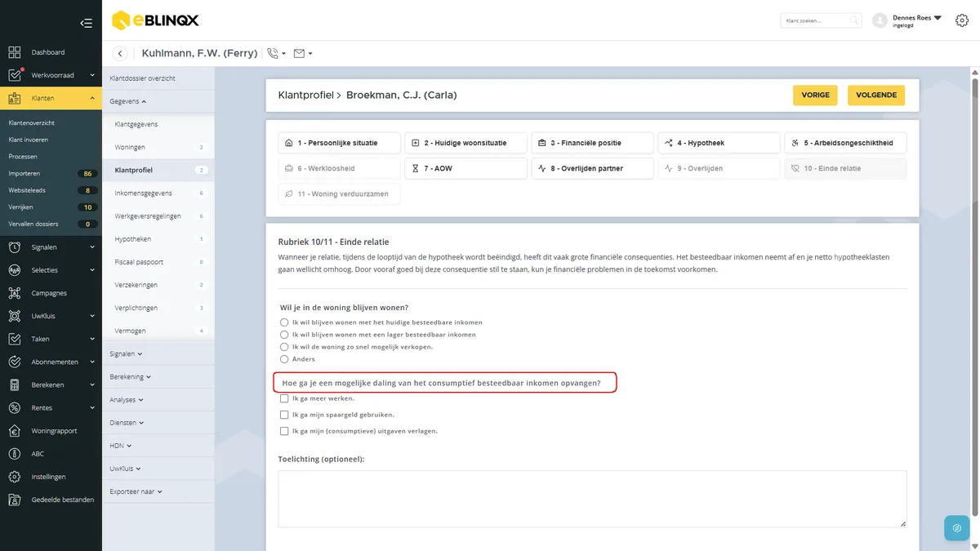Select "Ik wil blijven wonen met het huidige besteedbare inkomen"
Image resolution: width=980 pixels, height=551 pixels.
click(x=284, y=322)
